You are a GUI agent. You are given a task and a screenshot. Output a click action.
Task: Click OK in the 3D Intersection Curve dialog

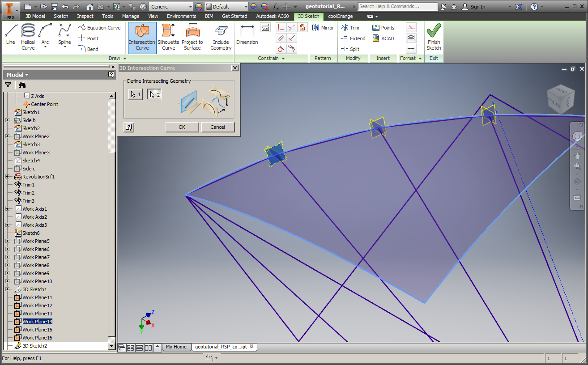coord(182,127)
